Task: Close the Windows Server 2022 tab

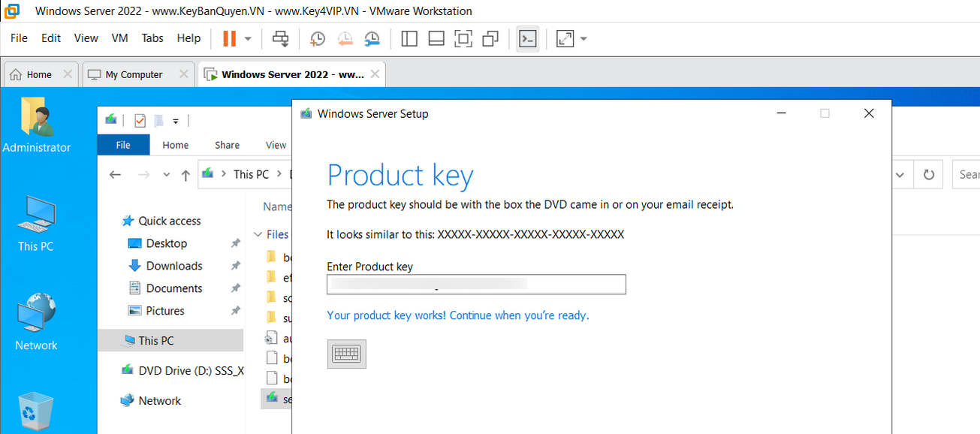Action: pyautogui.click(x=375, y=74)
